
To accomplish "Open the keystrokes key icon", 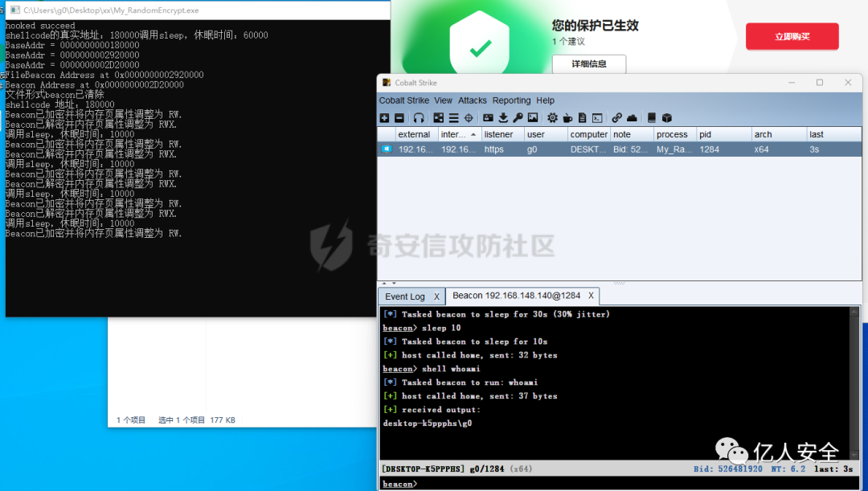I will [518, 118].
